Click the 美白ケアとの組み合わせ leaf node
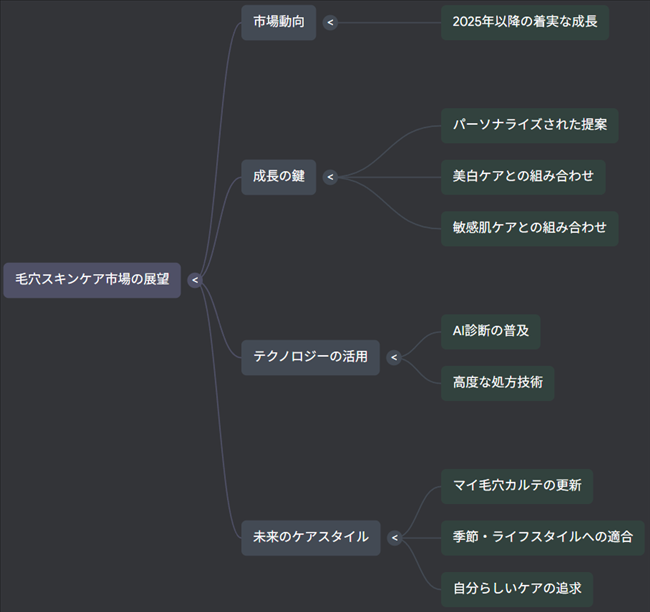The width and height of the screenshot is (650, 612). [x=522, y=177]
